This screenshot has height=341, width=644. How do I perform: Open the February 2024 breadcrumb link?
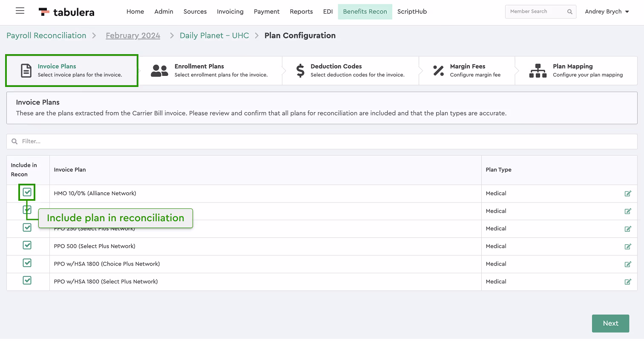click(133, 36)
